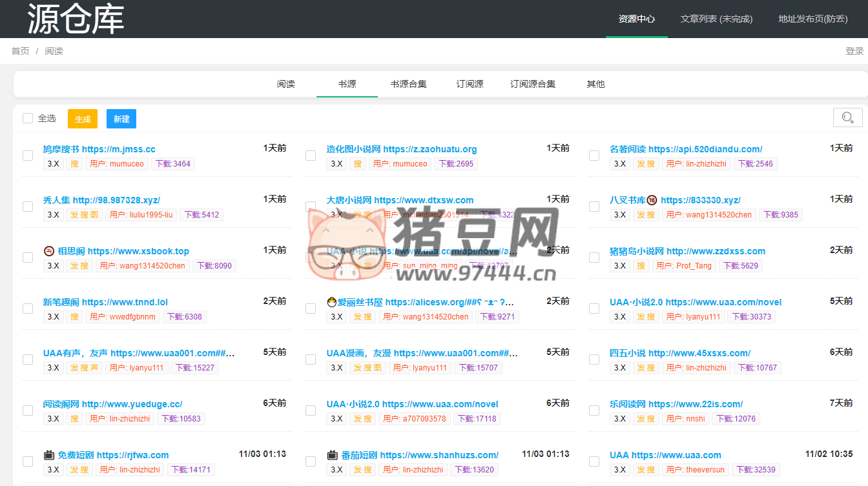Check the box for 造化图小说网
This screenshot has height=486, width=868.
(x=311, y=156)
